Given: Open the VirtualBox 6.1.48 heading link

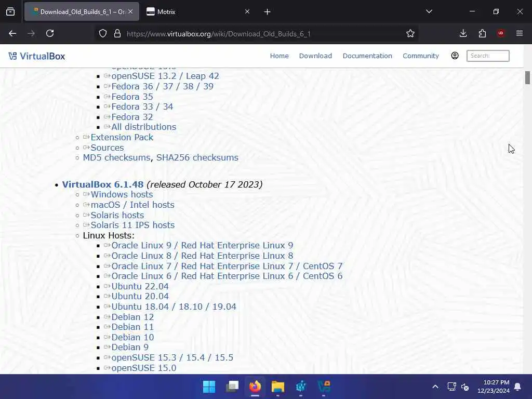Looking at the screenshot, I should click(x=103, y=184).
